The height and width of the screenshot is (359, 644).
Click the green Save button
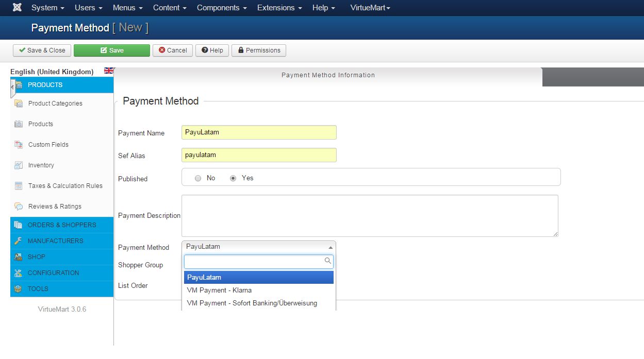pyautogui.click(x=112, y=50)
